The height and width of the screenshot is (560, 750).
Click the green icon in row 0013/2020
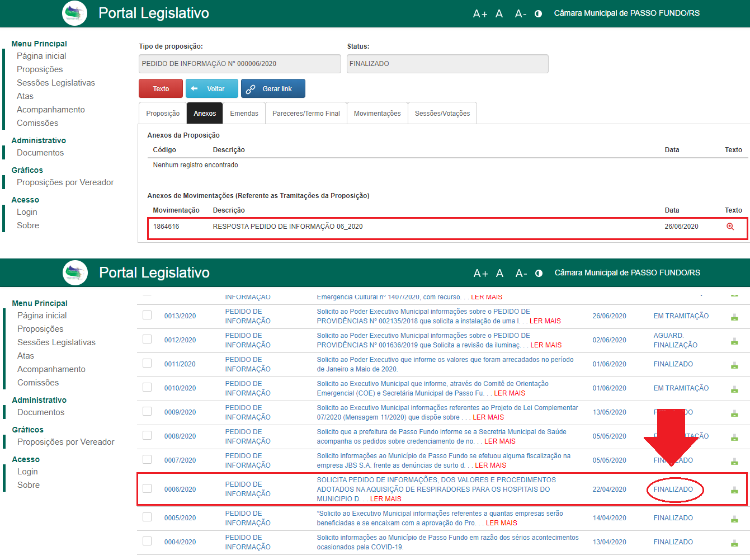(x=734, y=317)
